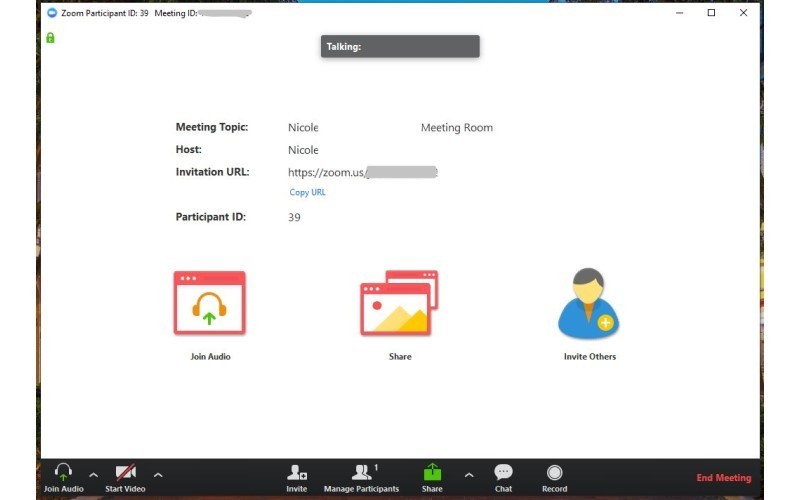Click the large Join Audio headphone icon
Viewport: 800px width, 500px height.
point(210,303)
